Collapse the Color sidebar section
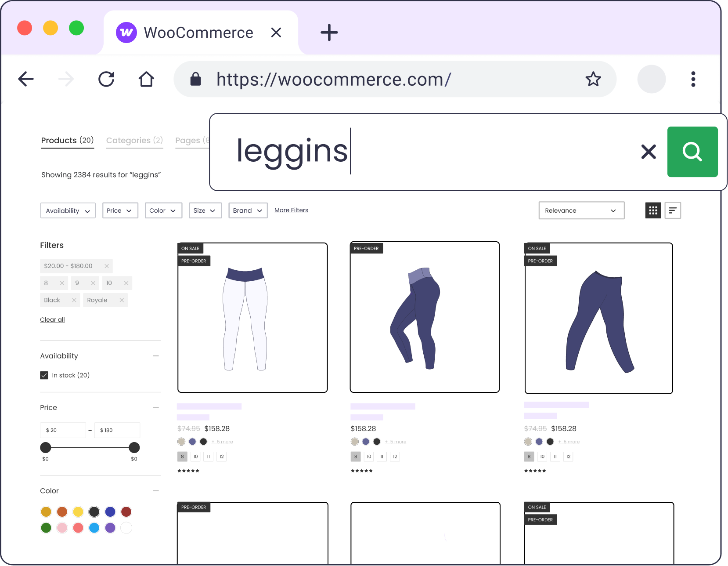 (x=155, y=491)
